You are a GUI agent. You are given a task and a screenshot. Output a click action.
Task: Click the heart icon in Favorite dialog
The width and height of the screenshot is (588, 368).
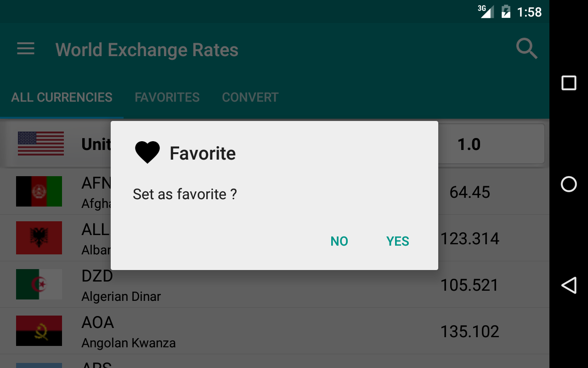point(147,153)
